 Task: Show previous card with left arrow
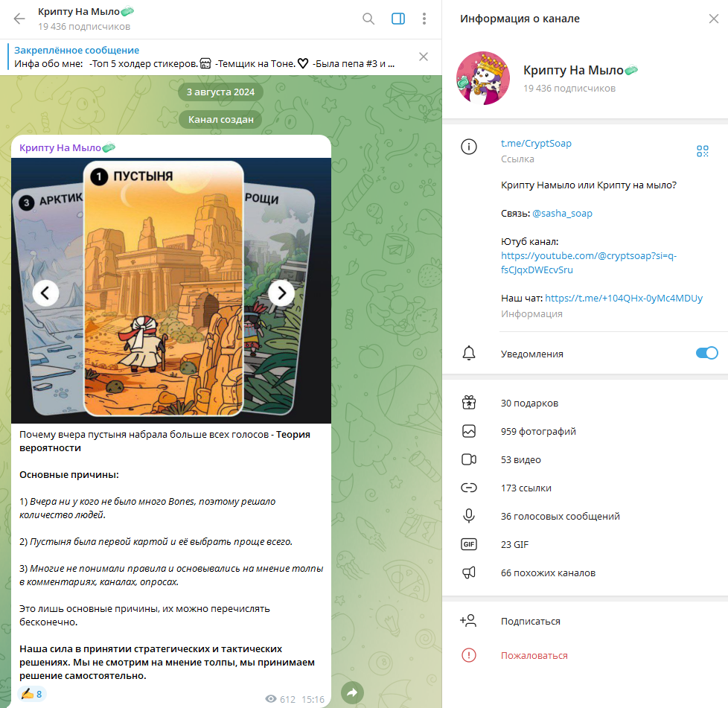coord(45,293)
